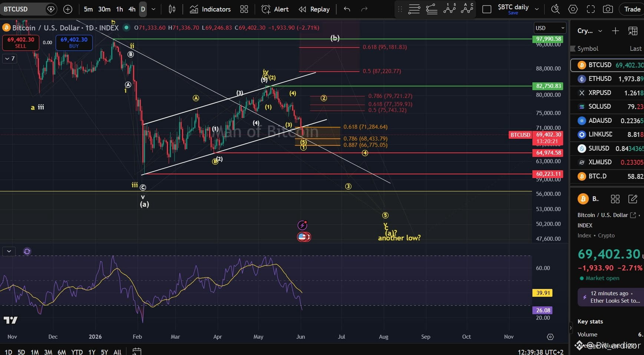The width and height of the screenshot is (644, 355).
Task: Open the Trade panel button
Action: click(x=632, y=9)
